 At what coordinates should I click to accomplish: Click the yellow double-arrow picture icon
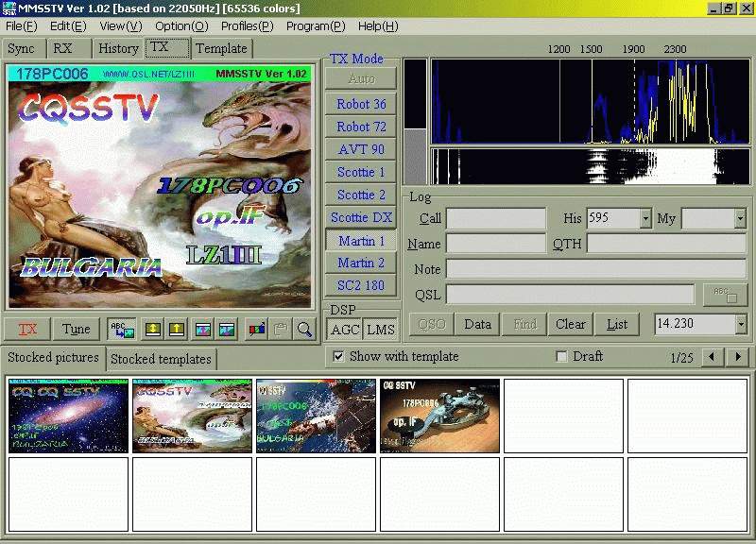151,329
